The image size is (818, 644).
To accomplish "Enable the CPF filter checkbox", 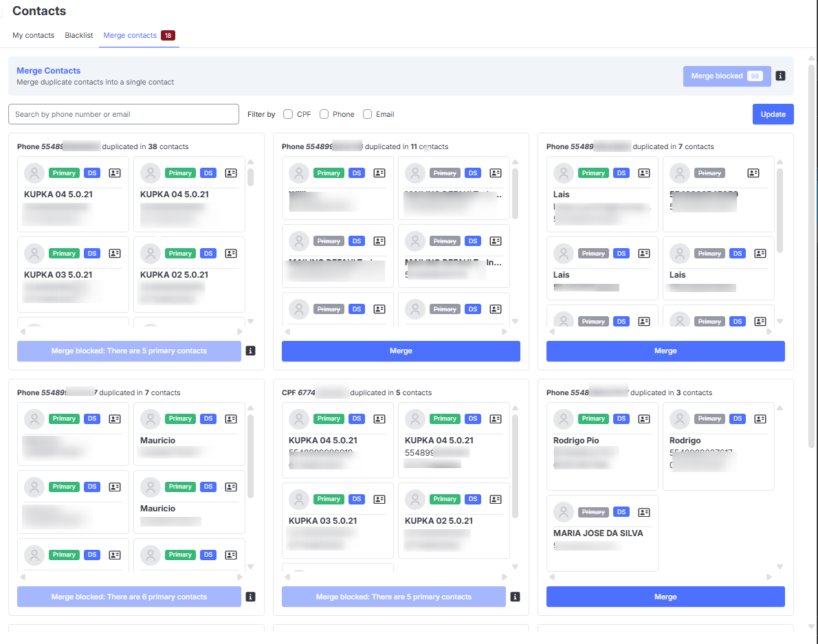I will pos(288,114).
